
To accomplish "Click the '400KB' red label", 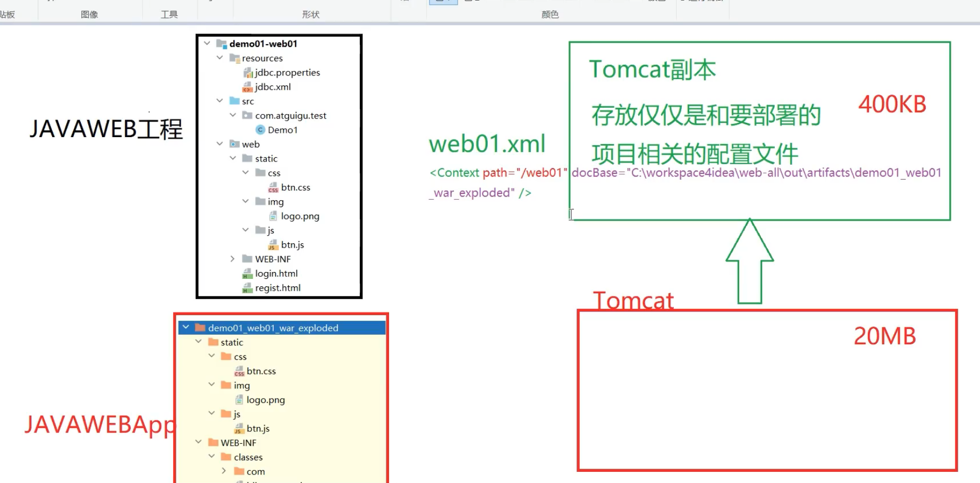I will coord(892,104).
